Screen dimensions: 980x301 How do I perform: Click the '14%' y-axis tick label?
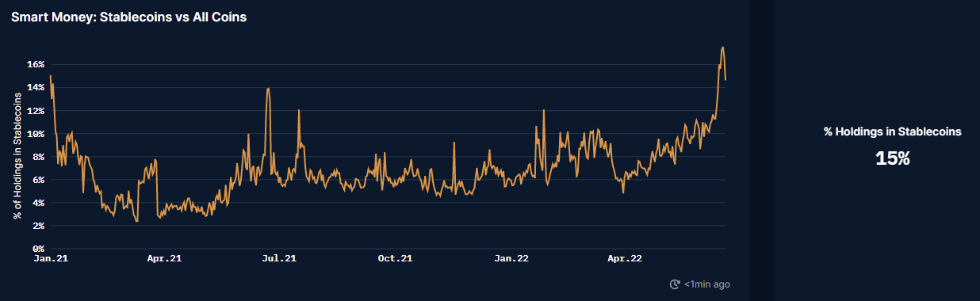pos(36,88)
